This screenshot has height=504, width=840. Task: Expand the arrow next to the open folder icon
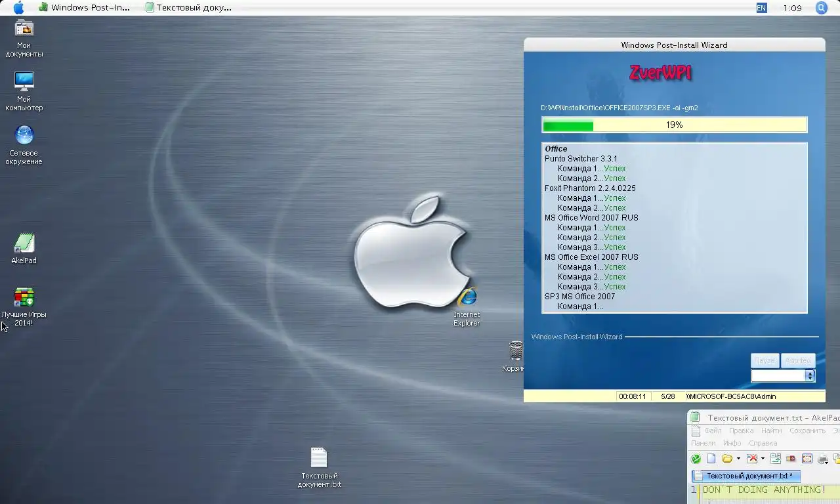(738, 459)
